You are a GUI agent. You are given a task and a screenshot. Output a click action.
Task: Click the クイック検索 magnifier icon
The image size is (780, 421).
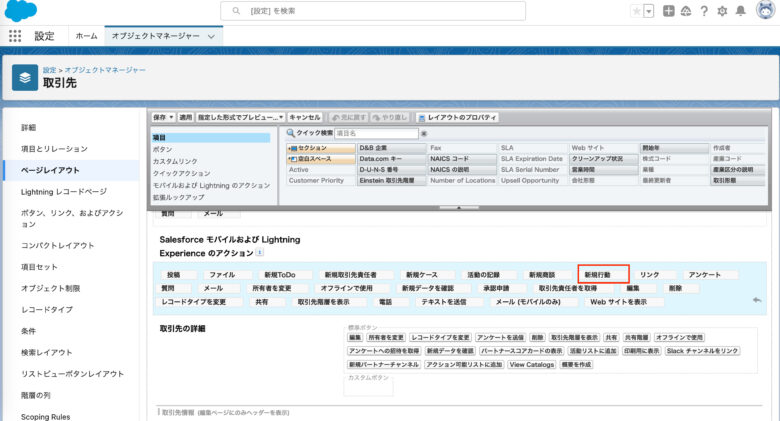(291, 133)
